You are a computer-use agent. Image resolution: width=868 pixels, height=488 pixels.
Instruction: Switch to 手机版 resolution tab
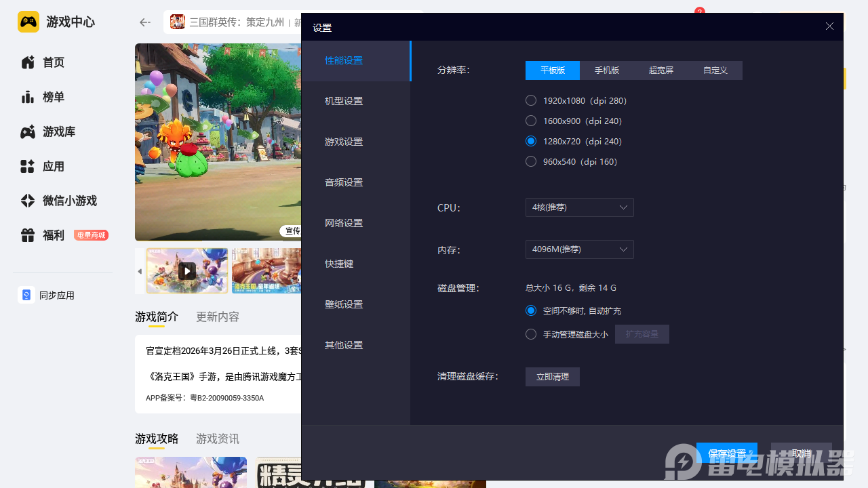607,70
